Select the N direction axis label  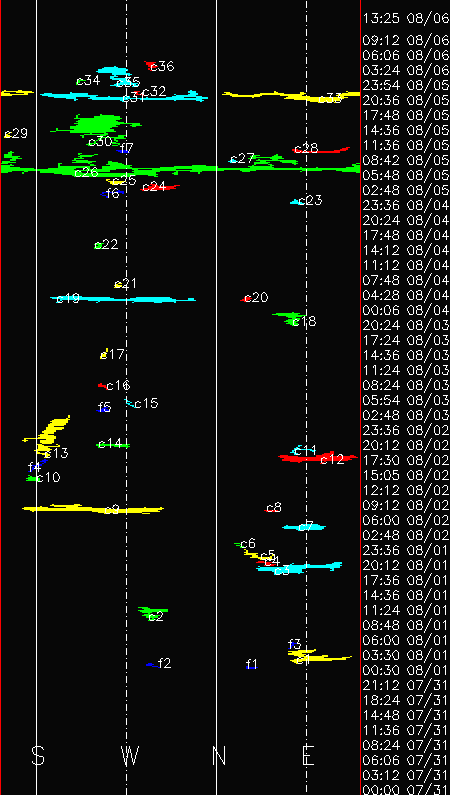pos(218,755)
